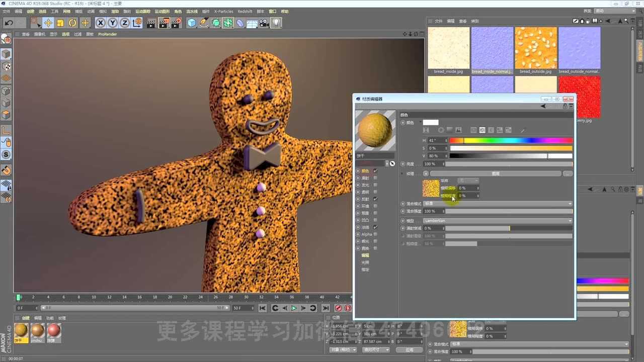Click the lock icon in material editor
The height and width of the screenshot is (362, 644).
coord(566,106)
